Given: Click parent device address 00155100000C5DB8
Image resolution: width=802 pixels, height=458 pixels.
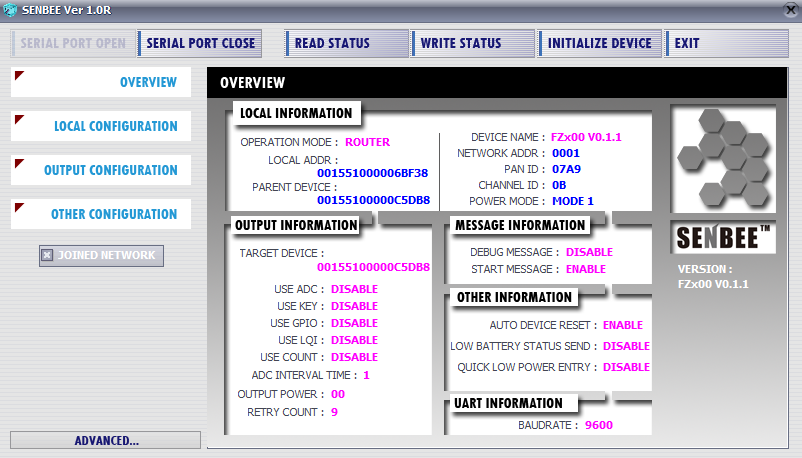Looking at the screenshot, I should pyautogui.click(x=373, y=200).
